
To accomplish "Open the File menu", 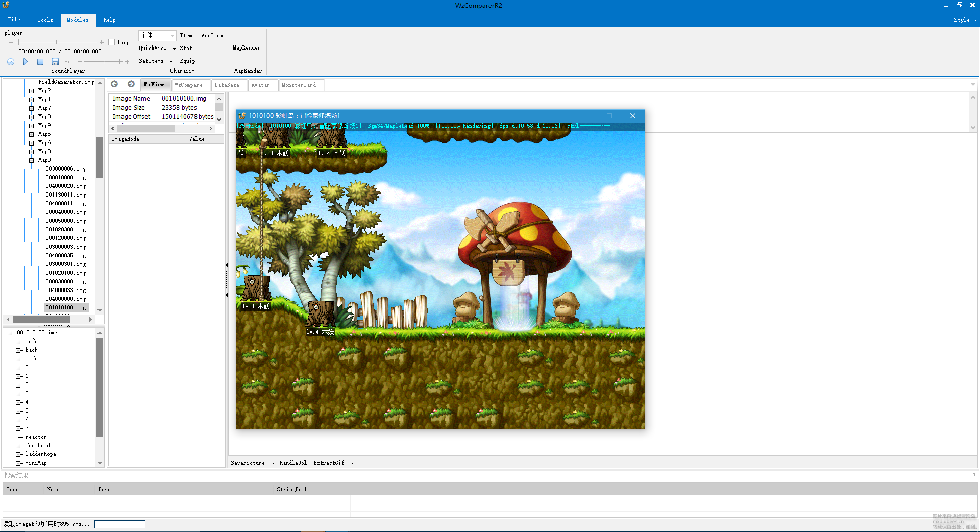I will pyautogui.click(x=14, y=20).
